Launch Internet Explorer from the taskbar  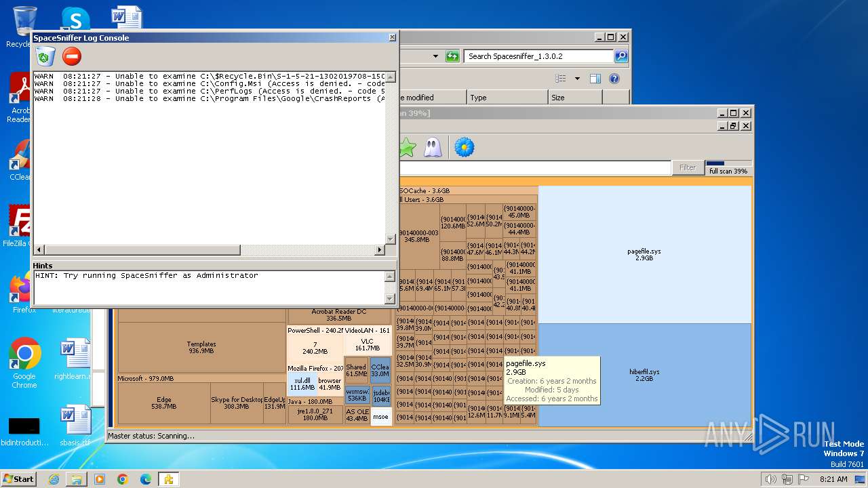click(x=54, y=479)
